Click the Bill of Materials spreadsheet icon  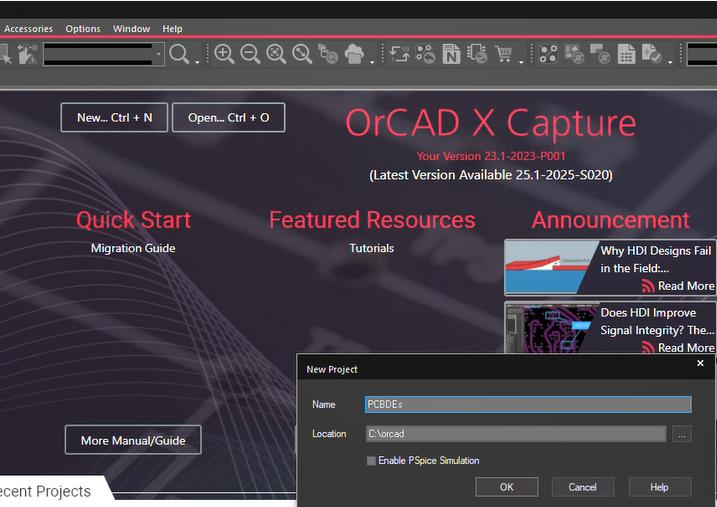pyautogui.click(x=626, y=54)
